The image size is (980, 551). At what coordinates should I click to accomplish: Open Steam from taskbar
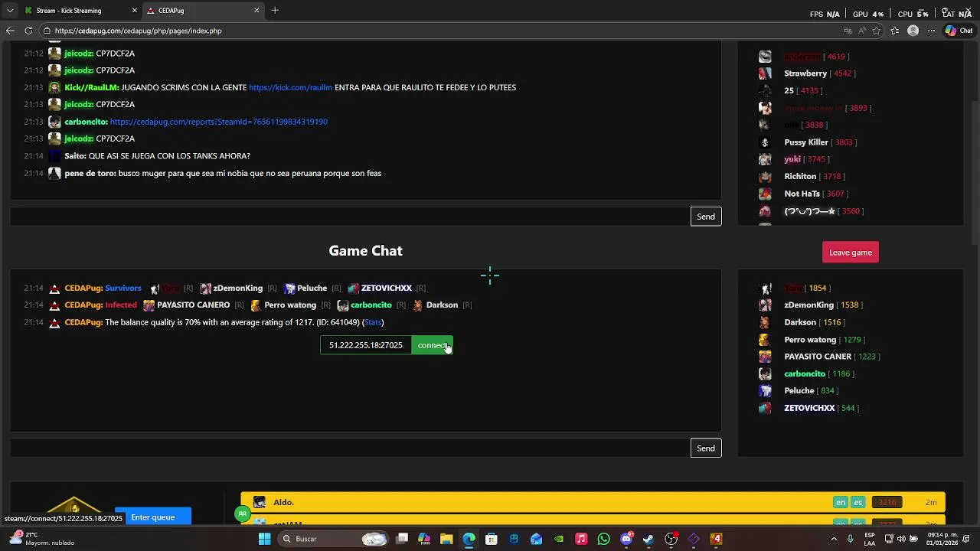coord(648,539)
